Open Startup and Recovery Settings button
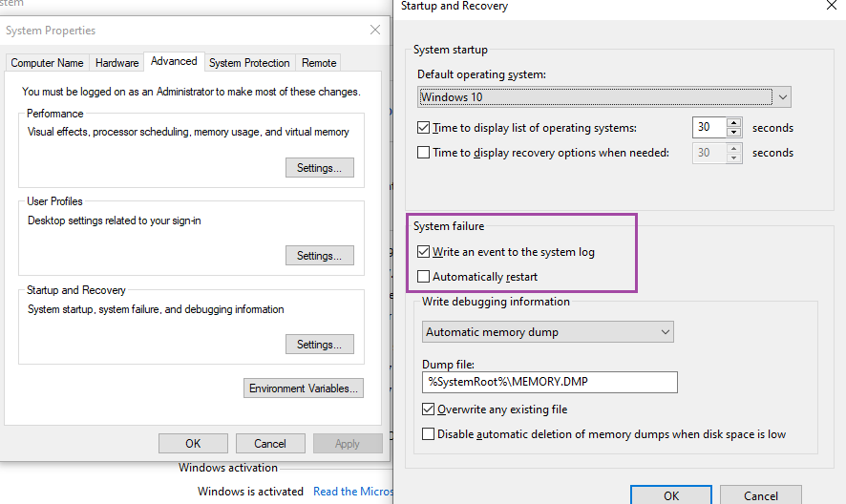 (x=319, y=345)
